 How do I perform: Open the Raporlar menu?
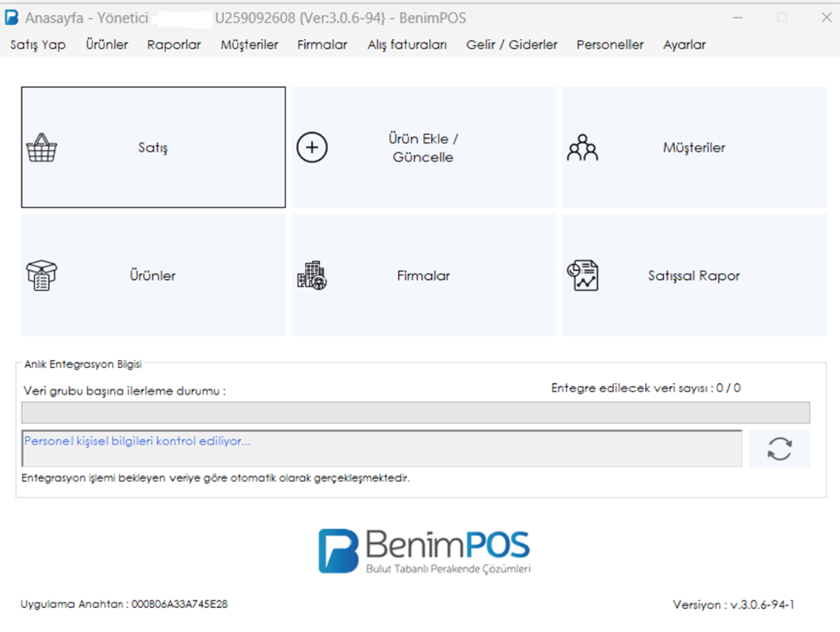tap(174, 44)
